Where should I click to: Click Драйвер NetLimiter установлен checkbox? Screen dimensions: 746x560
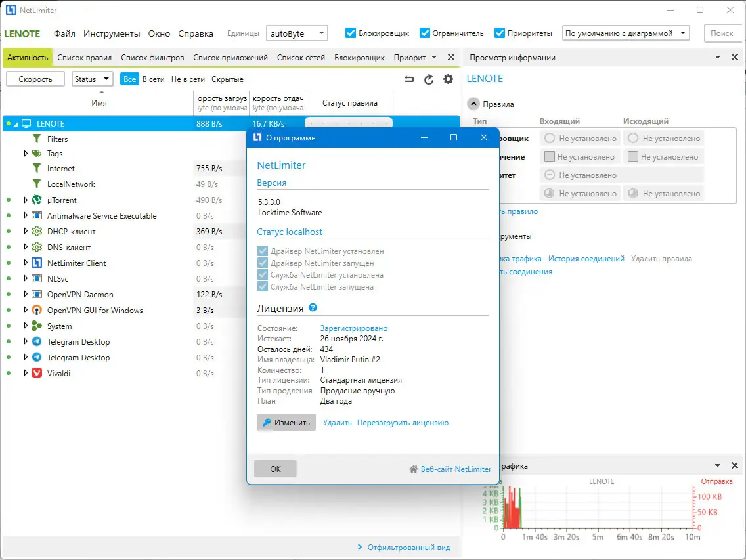(x=262, y=251)
